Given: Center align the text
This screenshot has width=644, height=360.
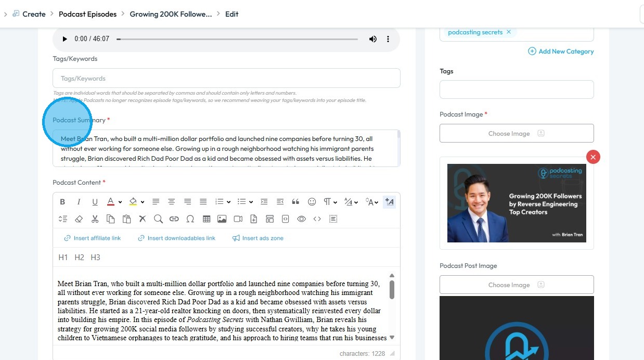Looking at the screenshot, I should coord(171,202).
